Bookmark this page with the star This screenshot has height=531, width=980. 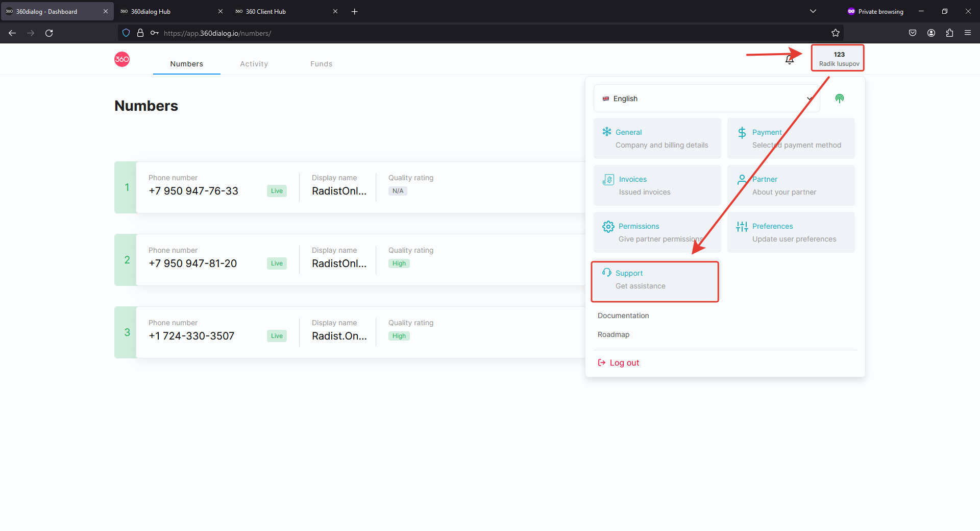(836, 33)
